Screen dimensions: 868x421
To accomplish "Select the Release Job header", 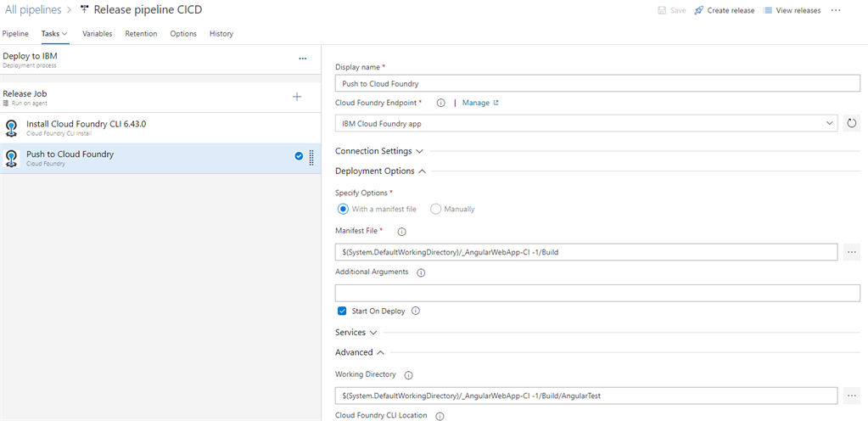I will (160, 98).
